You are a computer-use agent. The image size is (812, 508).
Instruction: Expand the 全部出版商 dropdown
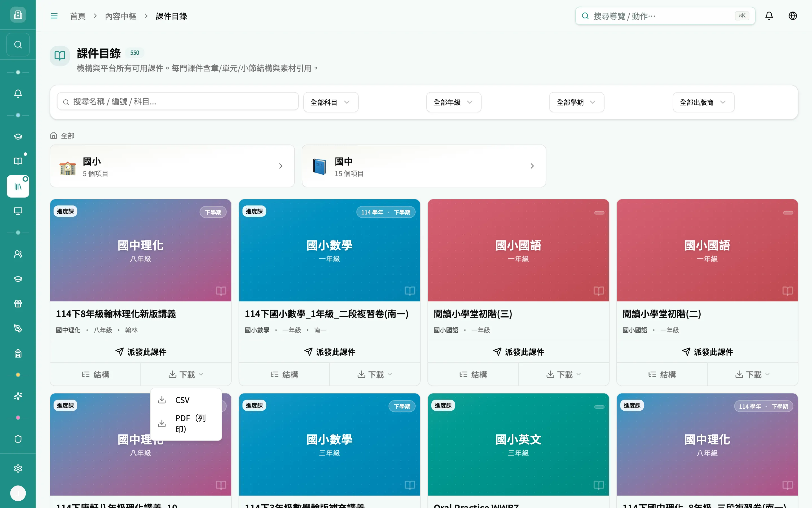(703, 102)
